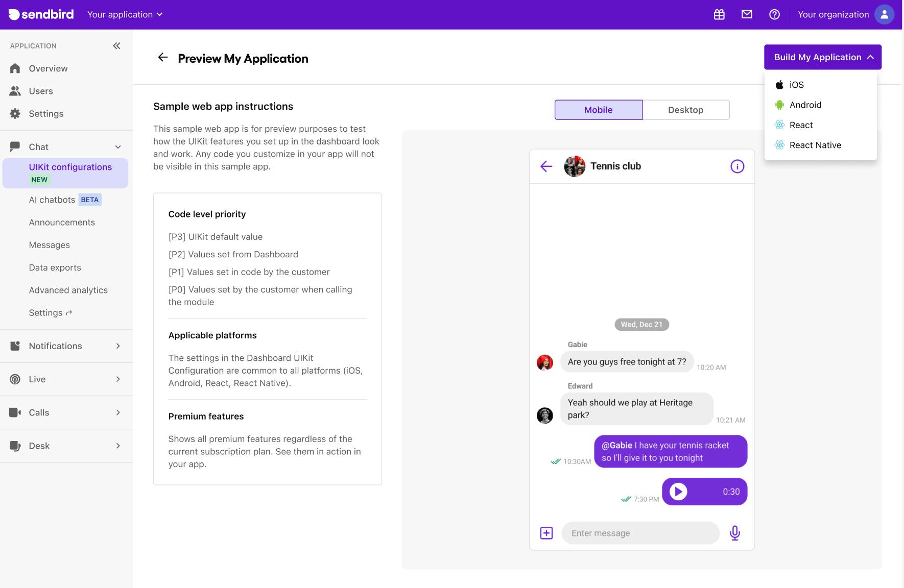This screenshot has width=904, height=588.
Task: Open Tennis club channel info icon
Action: click(x=737, y=166)
